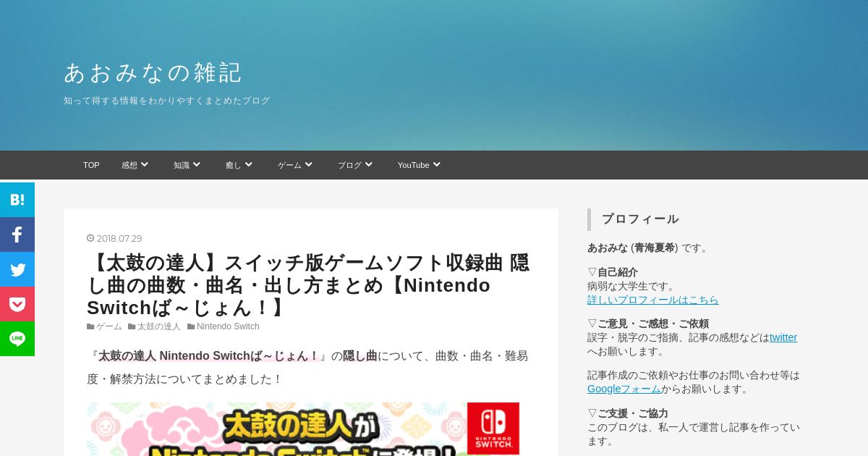Go to あおみなの雑記 blog home title
868x456 pixels.
153,72
